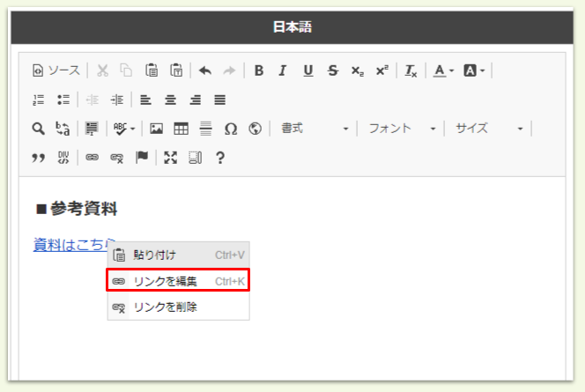The width and height of the screenshot is (585, 392).
Task: Open the help question mark
Action: (x=220, y=158)
